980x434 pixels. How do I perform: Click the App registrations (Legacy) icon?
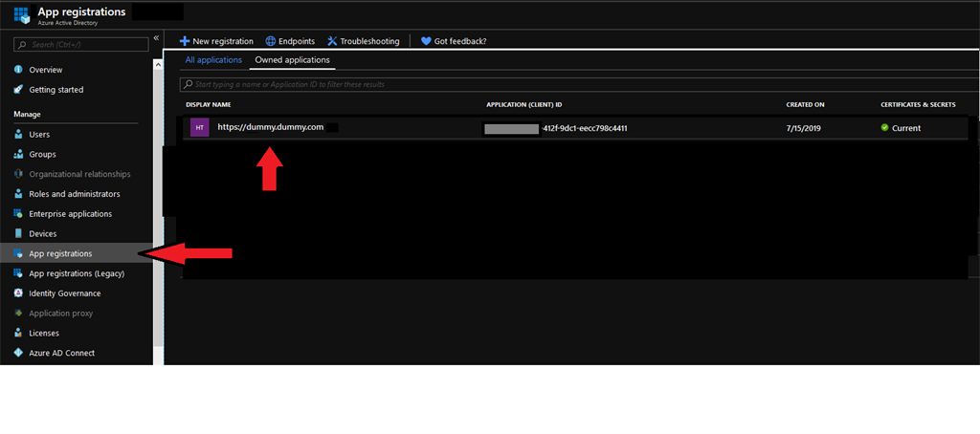point(18,273)
